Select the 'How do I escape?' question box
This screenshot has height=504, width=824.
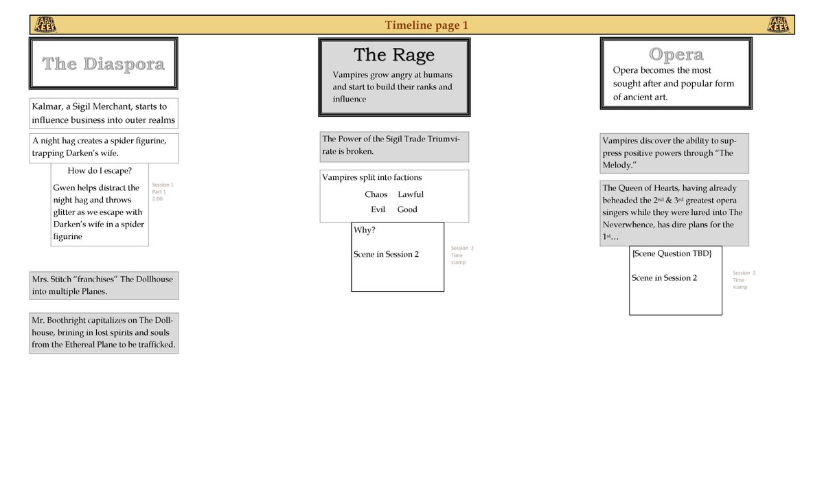99,203
